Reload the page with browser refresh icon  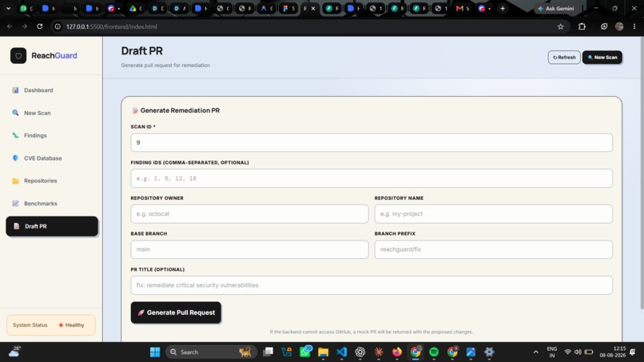(40, 26)
